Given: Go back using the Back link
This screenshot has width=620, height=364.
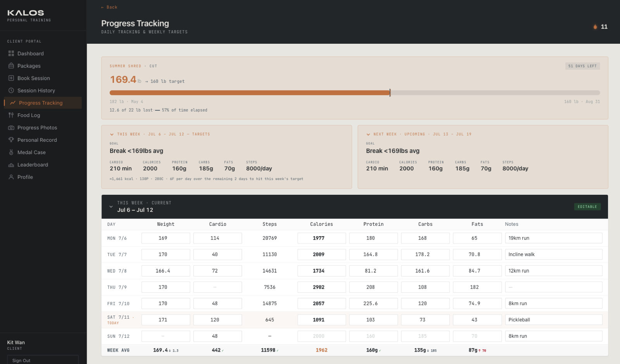Looking at the screenshot, I should click(x=109, y=7).
